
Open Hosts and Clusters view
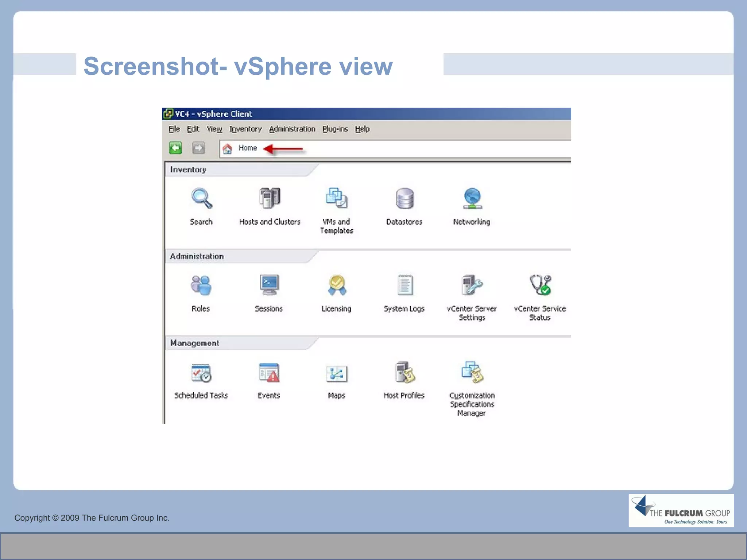click(x=270, y=198)
